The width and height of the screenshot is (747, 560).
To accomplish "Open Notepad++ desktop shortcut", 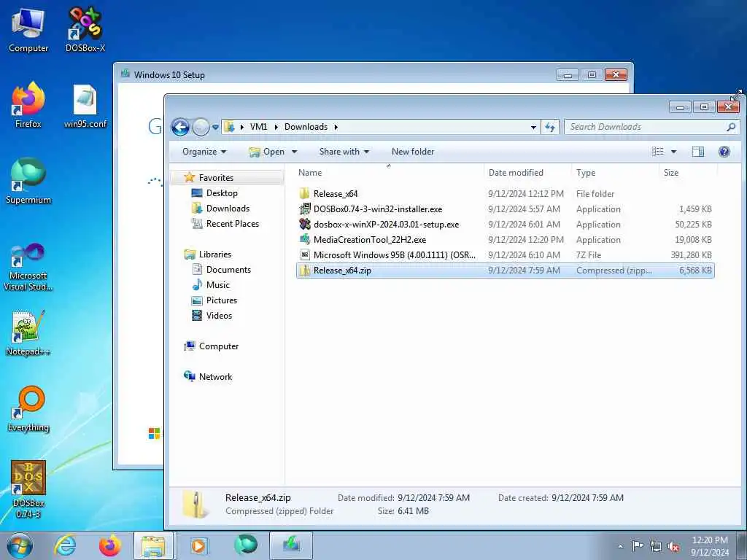I will pos(28,333).
